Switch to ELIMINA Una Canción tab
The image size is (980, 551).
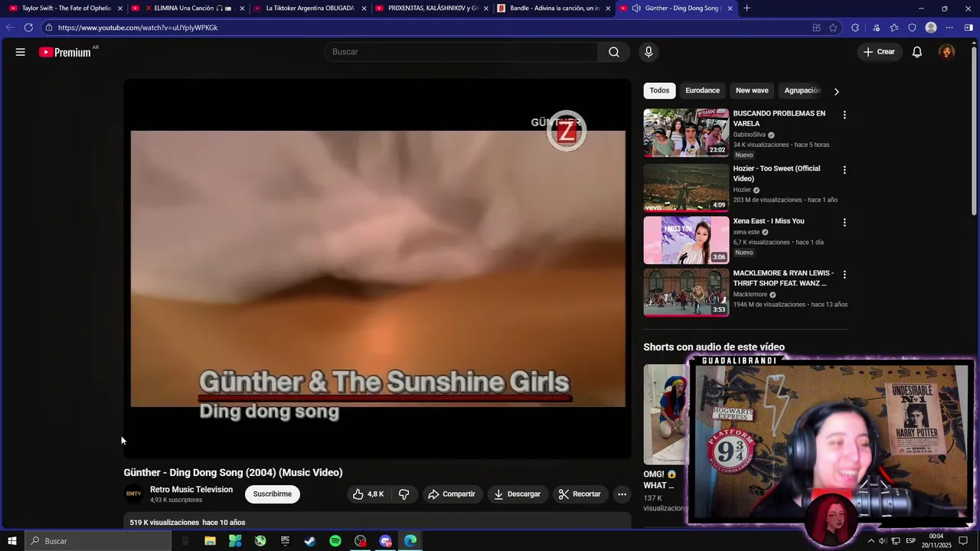pos(188,8)
